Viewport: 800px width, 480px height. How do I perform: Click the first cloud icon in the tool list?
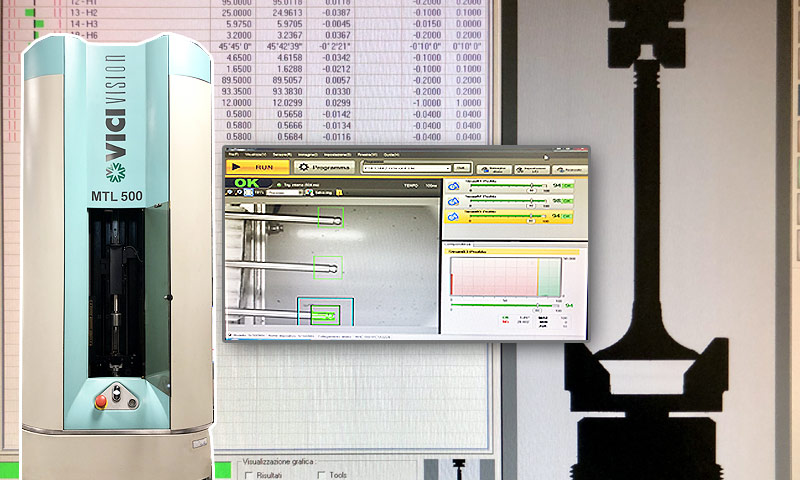(452, 186)
